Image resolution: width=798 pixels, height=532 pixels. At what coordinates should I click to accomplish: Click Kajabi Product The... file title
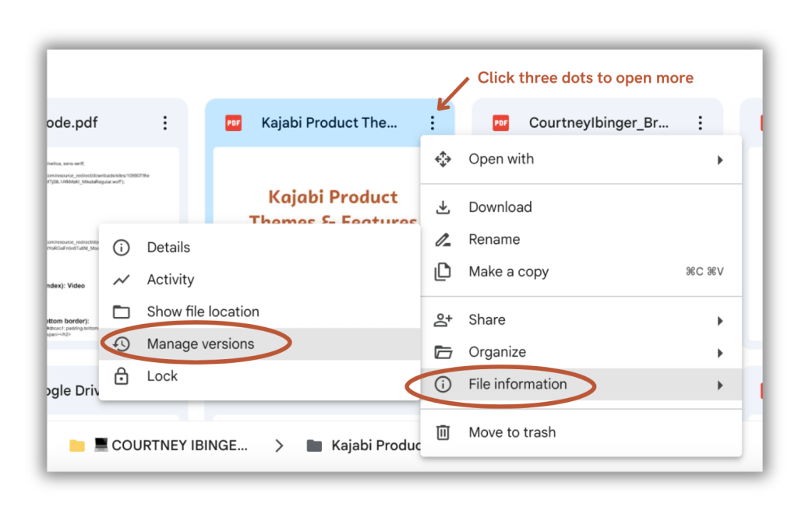pos(329,122)
